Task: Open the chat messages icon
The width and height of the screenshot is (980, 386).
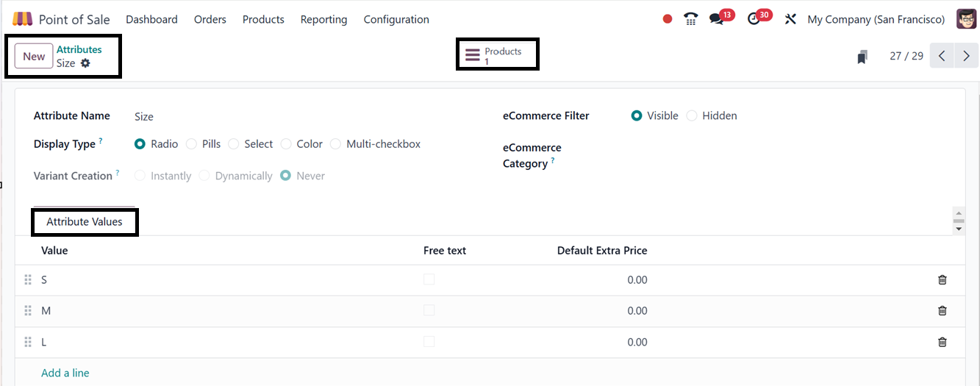Action: click(716, 19)
